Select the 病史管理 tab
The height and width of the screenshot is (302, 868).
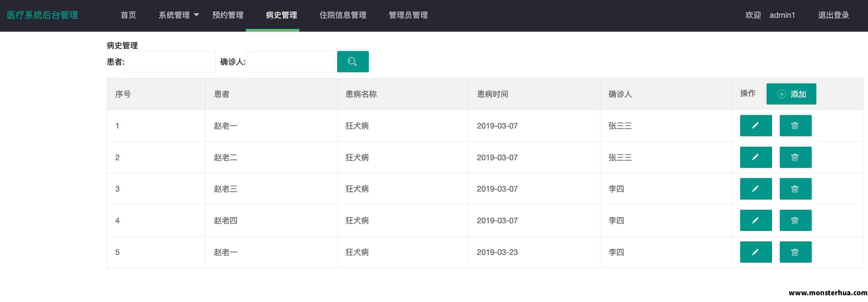pos(281,15)
